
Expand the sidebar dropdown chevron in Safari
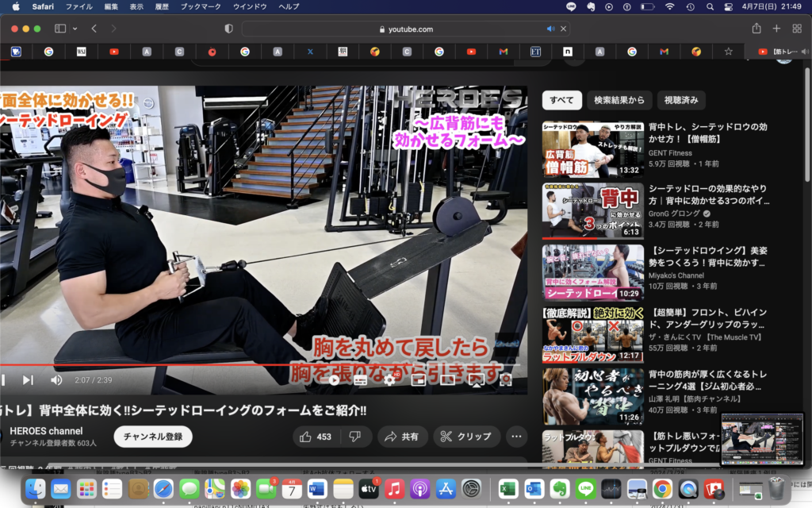pyautogui.click(x=75, y=29)
